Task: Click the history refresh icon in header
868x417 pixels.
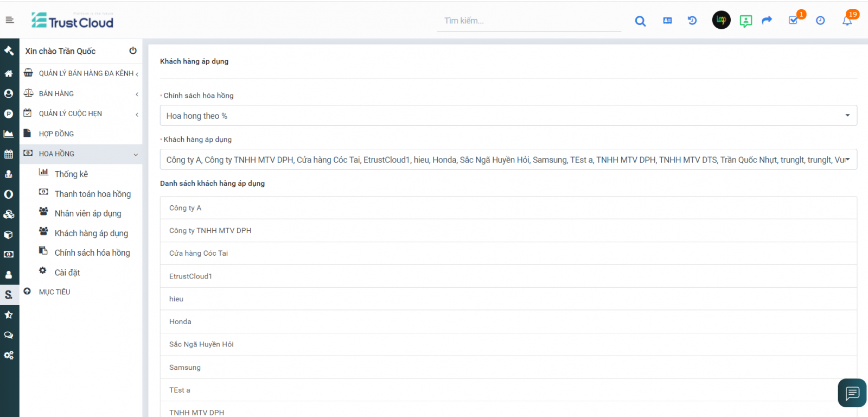Action: coord(692,21)
